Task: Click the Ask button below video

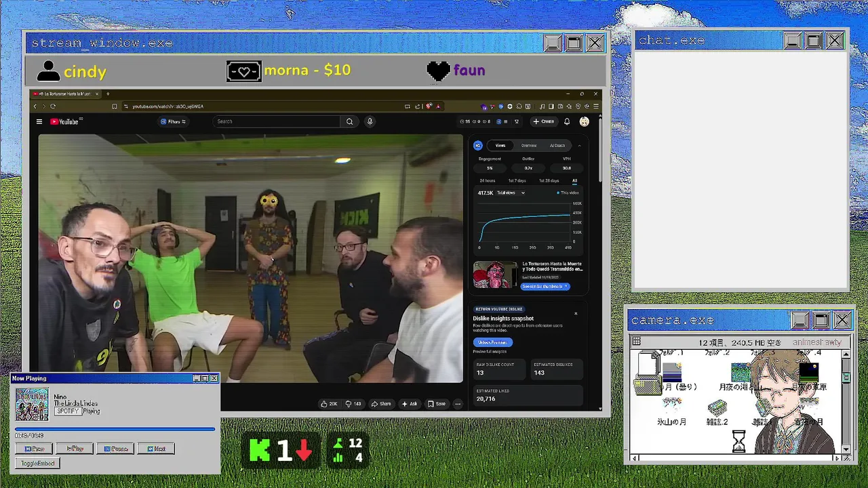Action: pos(410,404)
